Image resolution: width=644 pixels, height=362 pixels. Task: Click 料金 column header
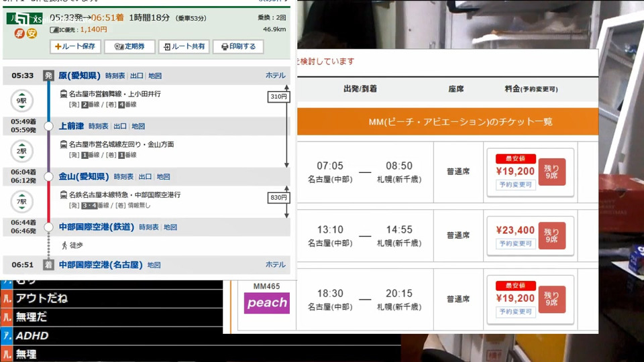531,88
